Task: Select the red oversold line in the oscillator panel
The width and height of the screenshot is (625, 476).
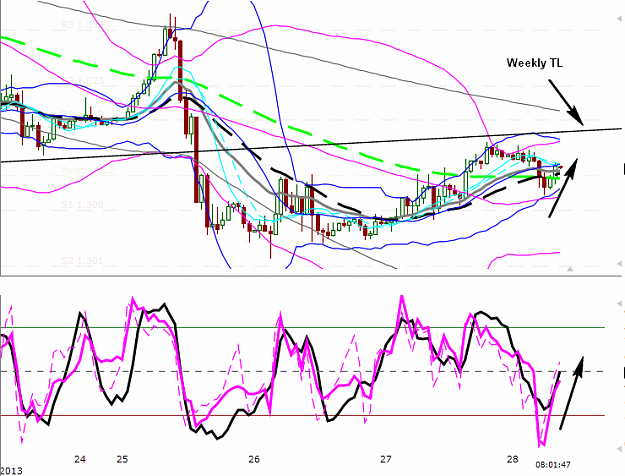Action: [303, 415]
